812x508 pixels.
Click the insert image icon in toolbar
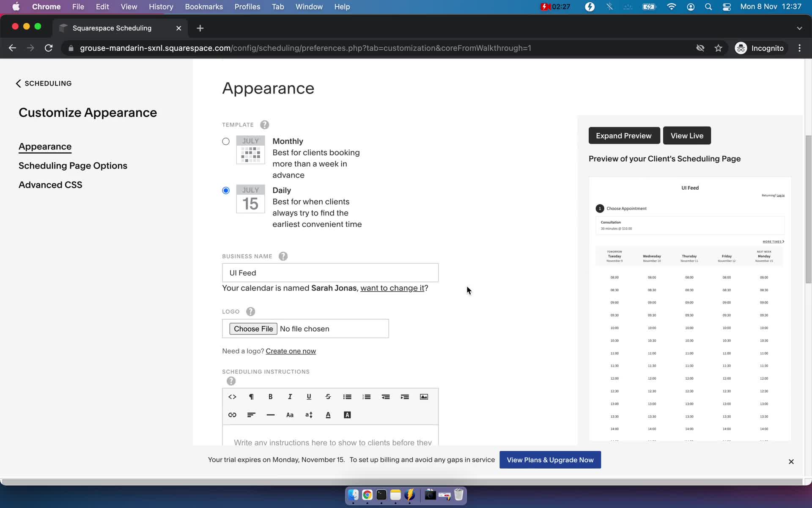tap(425, 396)
